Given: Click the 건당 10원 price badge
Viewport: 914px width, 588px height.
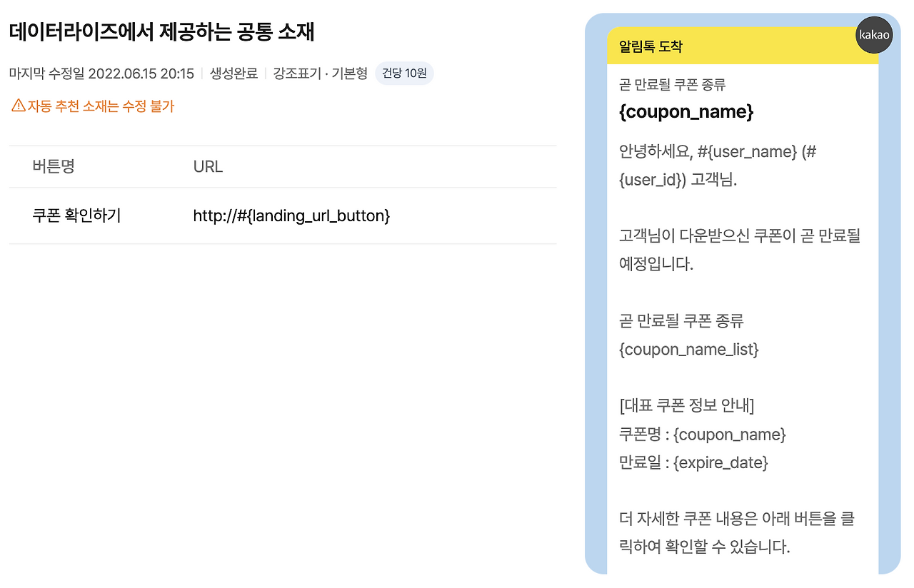Looking at the screenshot, I should [x=404, y=73].
